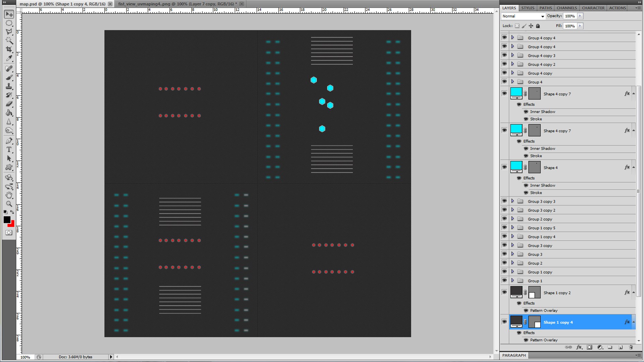Screen dimensions: 644x362
Task: Swap foreground and background colors
Action: 12,212
